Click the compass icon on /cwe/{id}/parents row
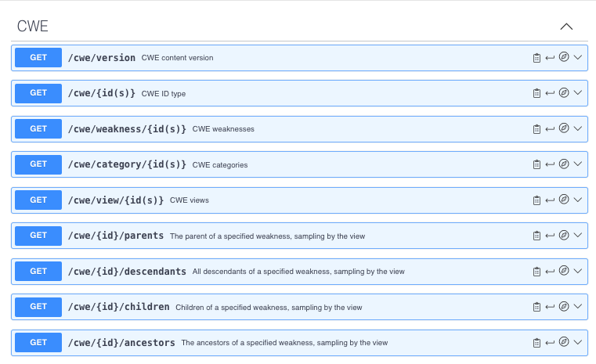 (564, 235)
